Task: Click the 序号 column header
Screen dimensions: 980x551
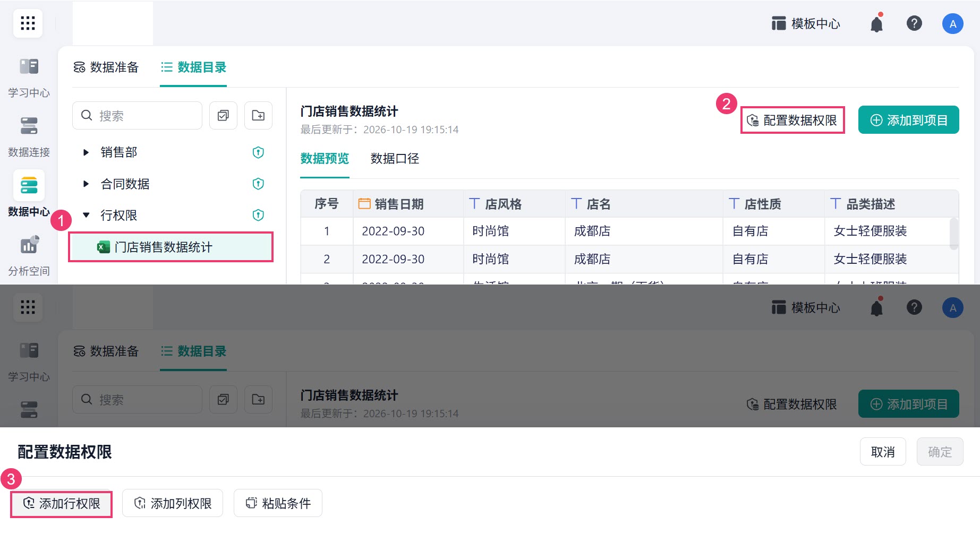Action: point(327,204)
